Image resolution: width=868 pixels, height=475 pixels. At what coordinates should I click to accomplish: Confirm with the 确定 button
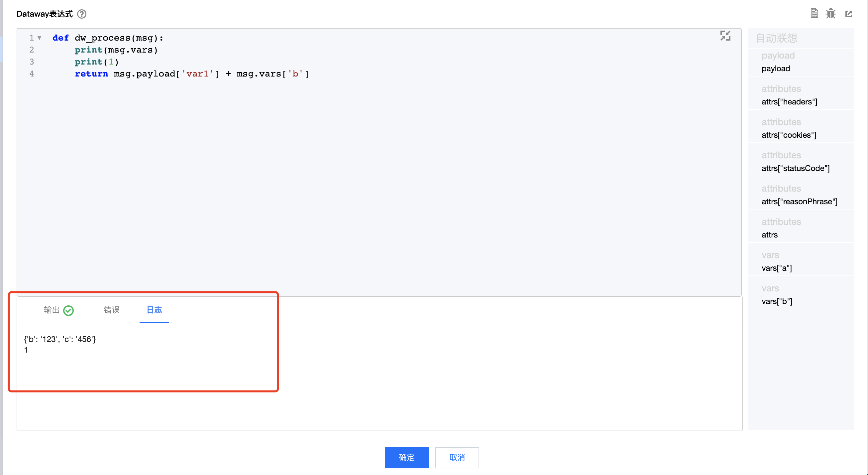[406, 457]
